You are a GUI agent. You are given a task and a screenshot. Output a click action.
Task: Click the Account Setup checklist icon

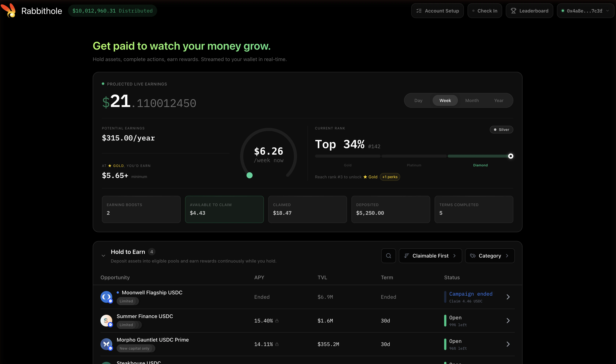point(419,11)
